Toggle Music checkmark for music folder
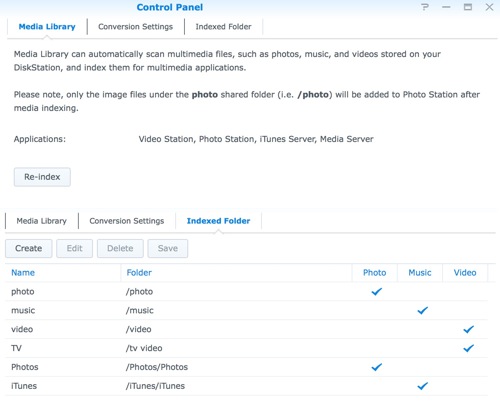Screen dimensions: 500x402 point(422,311)
